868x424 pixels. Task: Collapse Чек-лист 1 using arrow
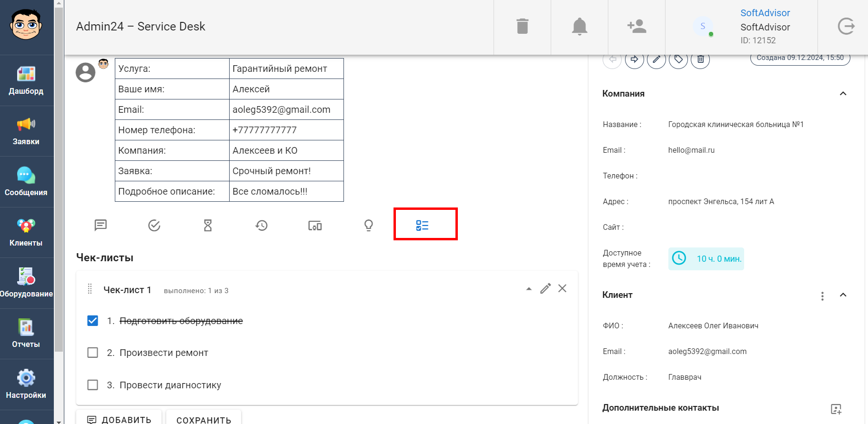[529, 289]
